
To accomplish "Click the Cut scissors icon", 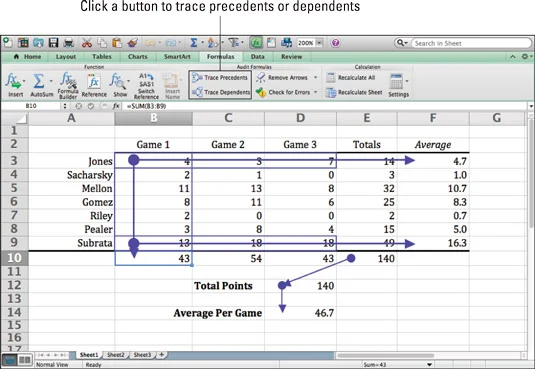I will 87,43.
